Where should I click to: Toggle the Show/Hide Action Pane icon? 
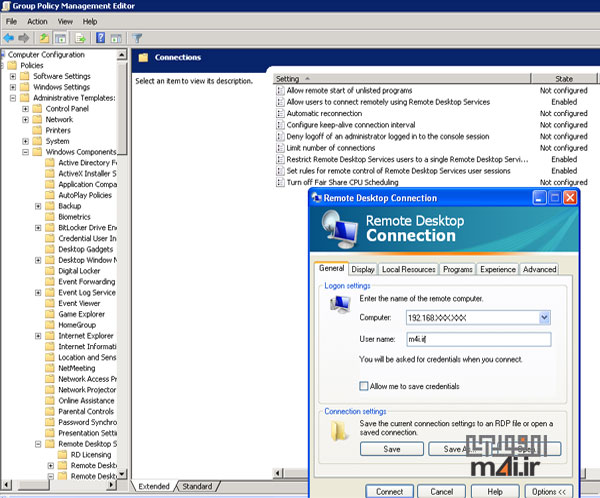click(x=116, y=38)
